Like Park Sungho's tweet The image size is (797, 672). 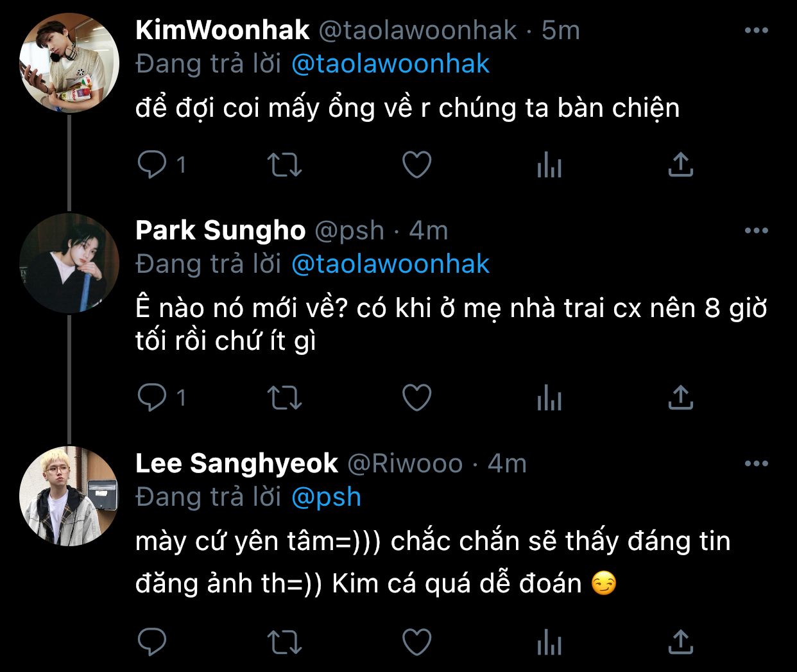click(x=416, y=397)
